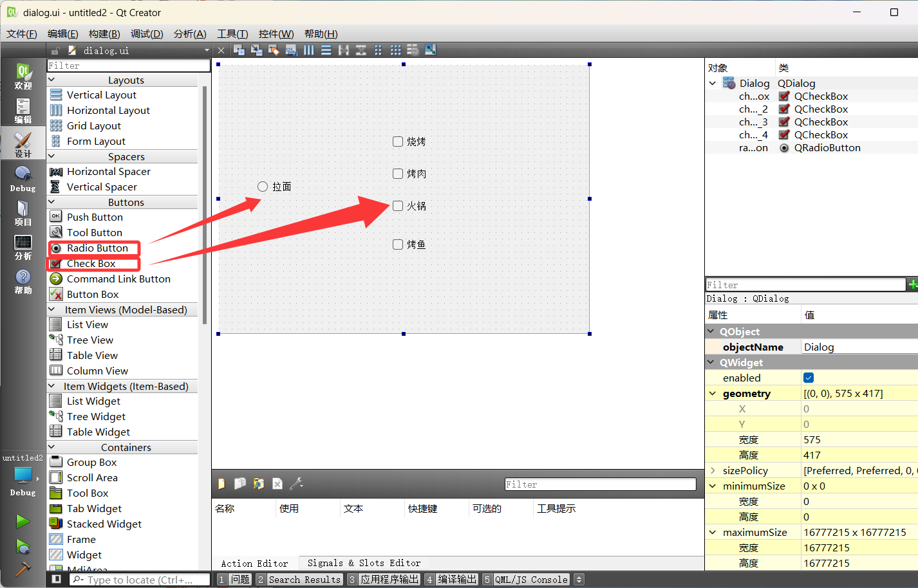This screenshot has height=588, width=918.
Task: Check the 烧烤 checkbox on form
Action: [x=398, y=142]
